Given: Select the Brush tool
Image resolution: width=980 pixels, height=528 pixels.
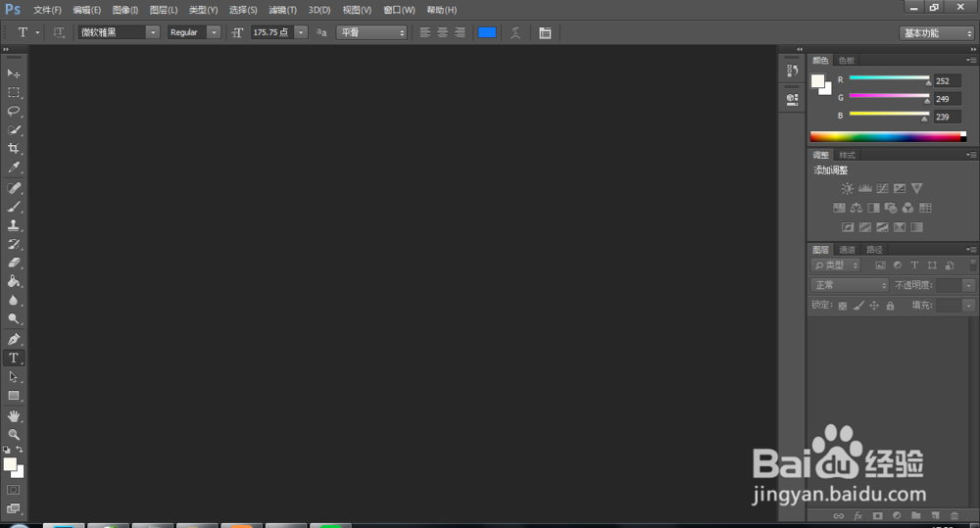Looking at the screenshot, I should 13,207.
